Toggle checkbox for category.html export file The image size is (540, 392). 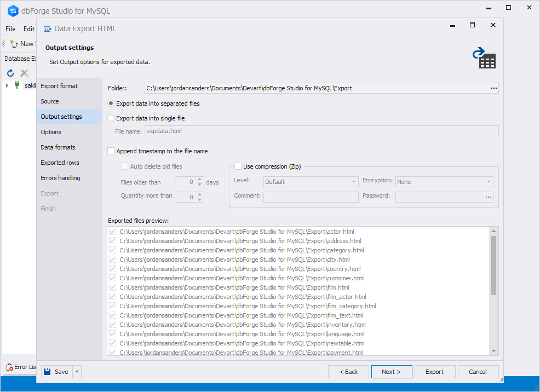(112, 250)
